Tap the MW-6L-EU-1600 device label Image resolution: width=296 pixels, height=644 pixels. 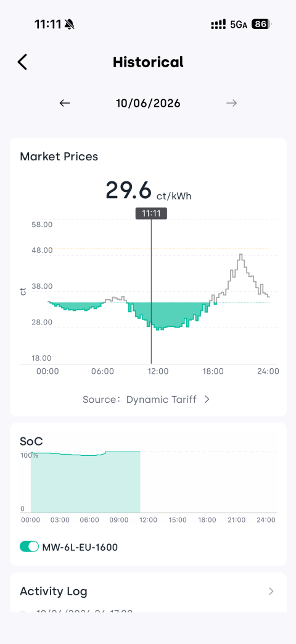tap(80, 547)
